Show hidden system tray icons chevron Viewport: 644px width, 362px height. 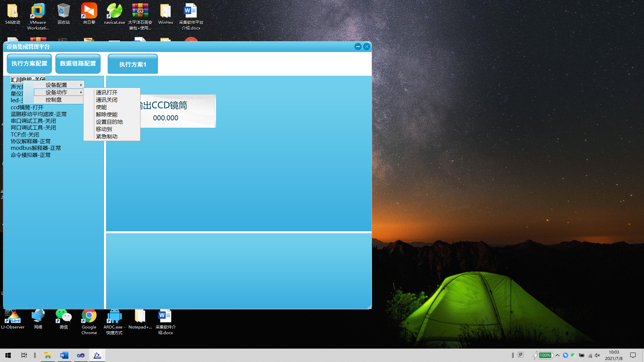point(557,355)
